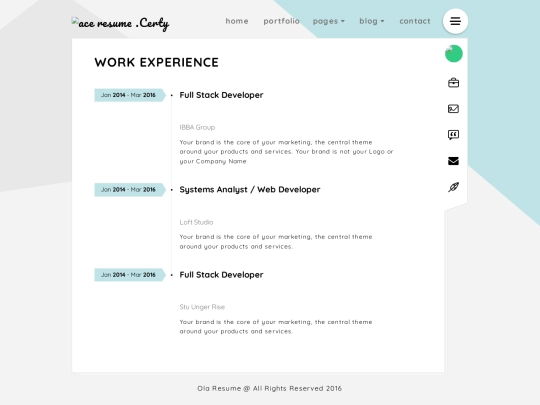Click the IBBA Group company name
This screenshot has width=540, height=405.
pyautogui.click(x=197, y=127)
